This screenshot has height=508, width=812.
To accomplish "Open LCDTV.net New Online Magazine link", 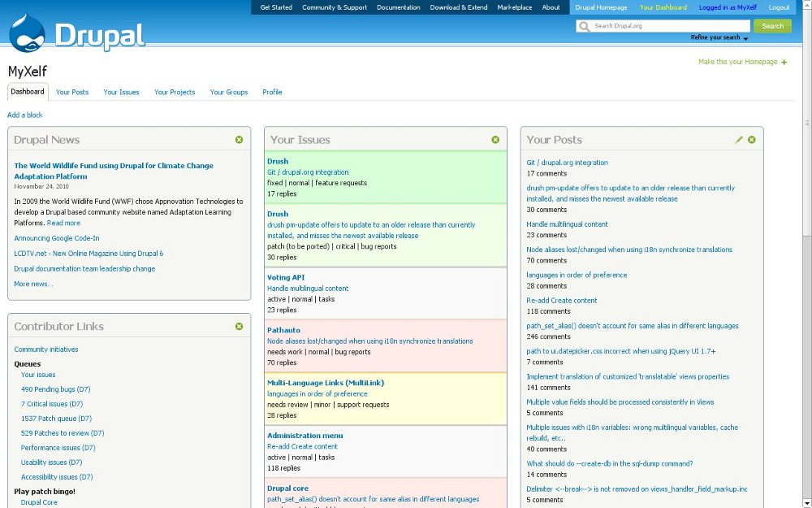I will click(x=89, y=254).
